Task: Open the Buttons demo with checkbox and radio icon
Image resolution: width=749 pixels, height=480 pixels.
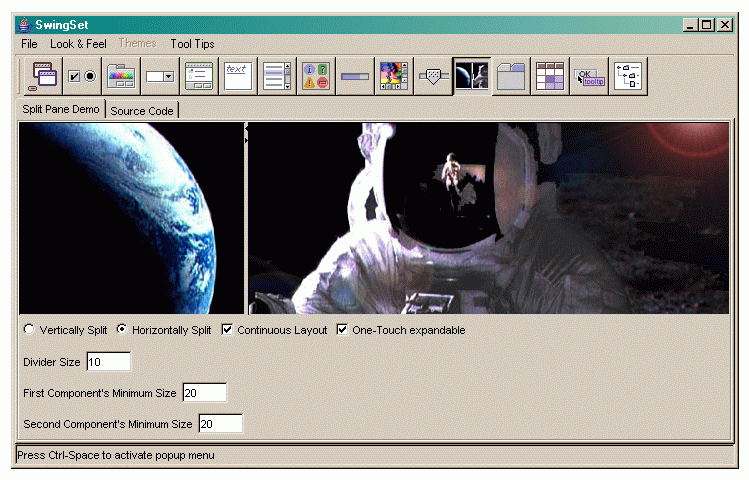Action: [82, 76]
